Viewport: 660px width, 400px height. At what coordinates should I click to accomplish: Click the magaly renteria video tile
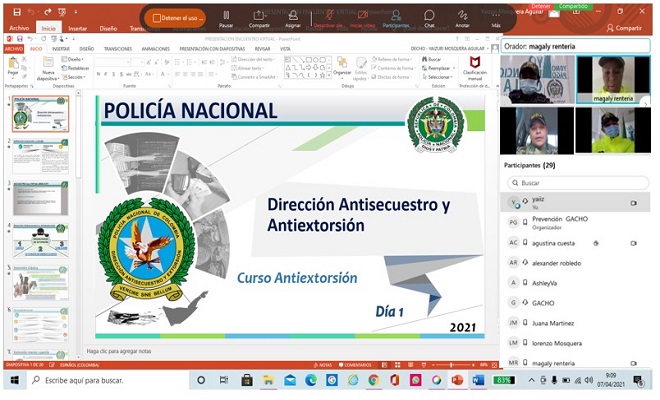(x=613, y=80)
